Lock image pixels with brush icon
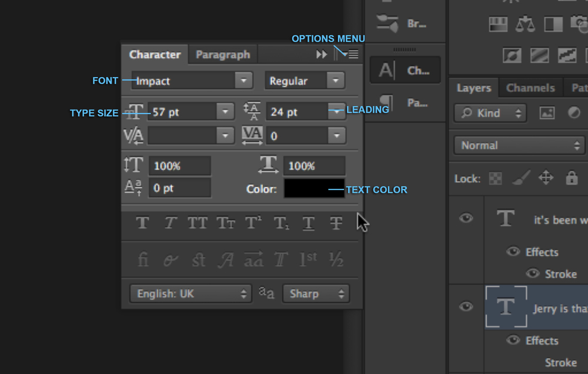This screenshot has width=588, height=374. (x=521, y=178)
